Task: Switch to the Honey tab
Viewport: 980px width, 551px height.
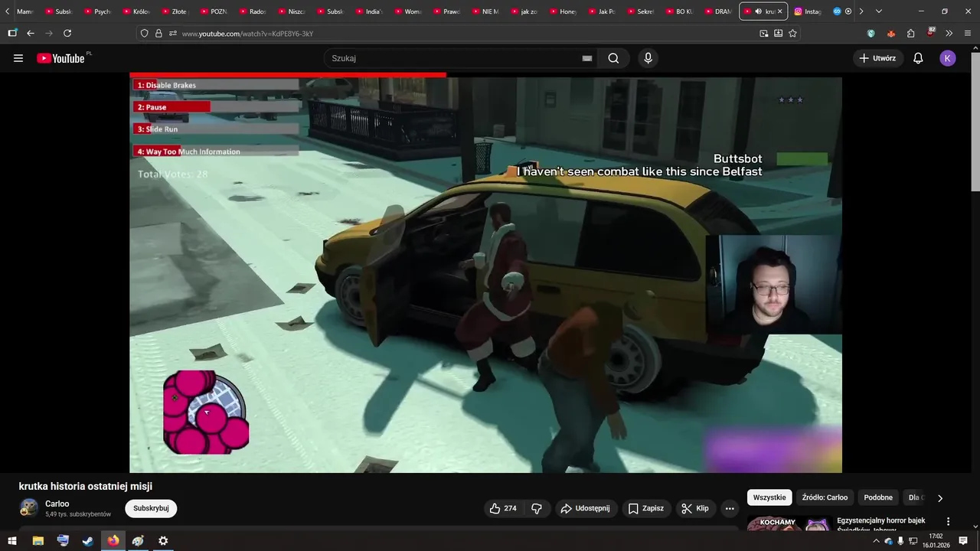Action: pyautogui.click(x=563, y=11)
